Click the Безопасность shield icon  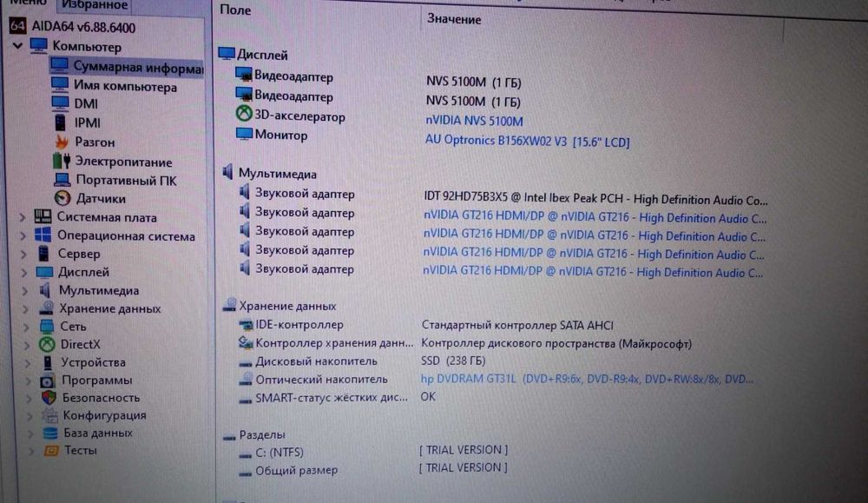pyautogui.click(x=49, y=397)
